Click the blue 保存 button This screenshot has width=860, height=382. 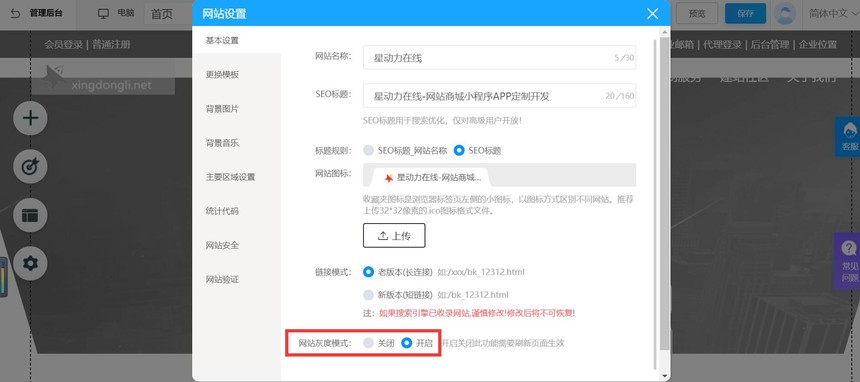745,14
